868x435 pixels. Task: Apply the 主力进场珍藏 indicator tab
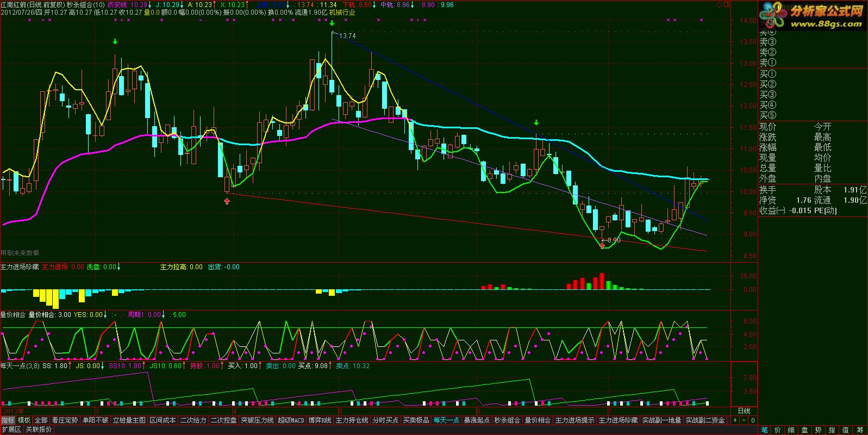click(x=618, y=420)
